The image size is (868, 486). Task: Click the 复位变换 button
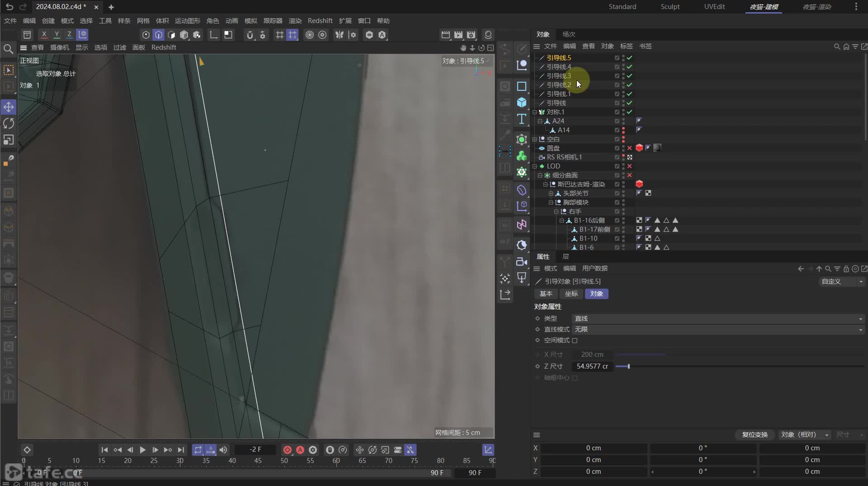pyautogui.click(x=755, y=435)
